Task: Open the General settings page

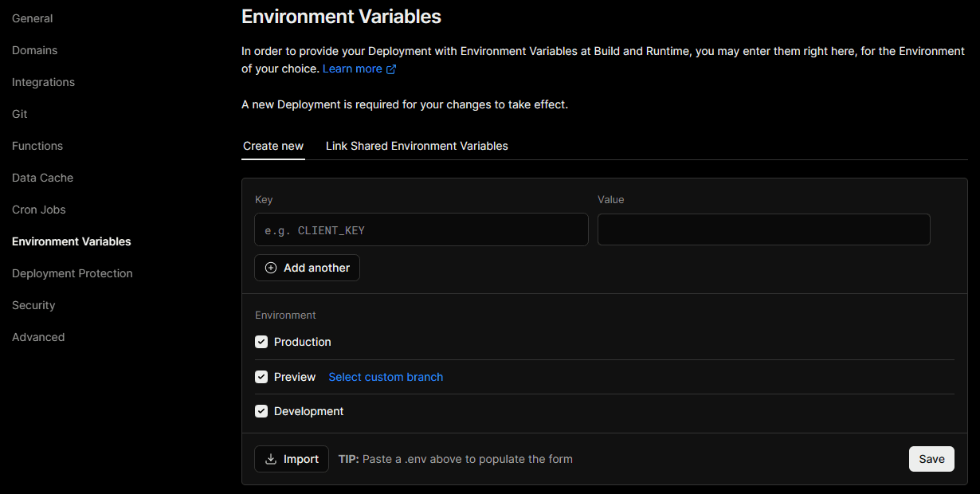Action: pyautogui.click(x=33, y=18)
